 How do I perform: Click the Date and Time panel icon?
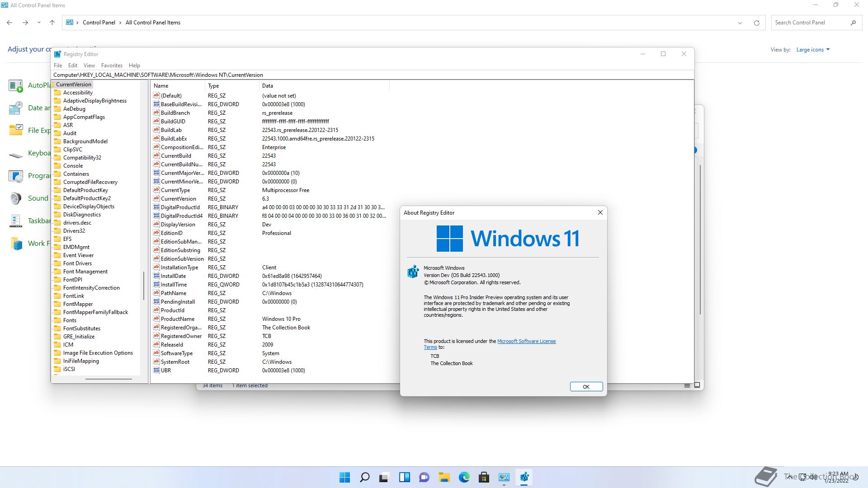pyautogui.click(x=16, y=108)
